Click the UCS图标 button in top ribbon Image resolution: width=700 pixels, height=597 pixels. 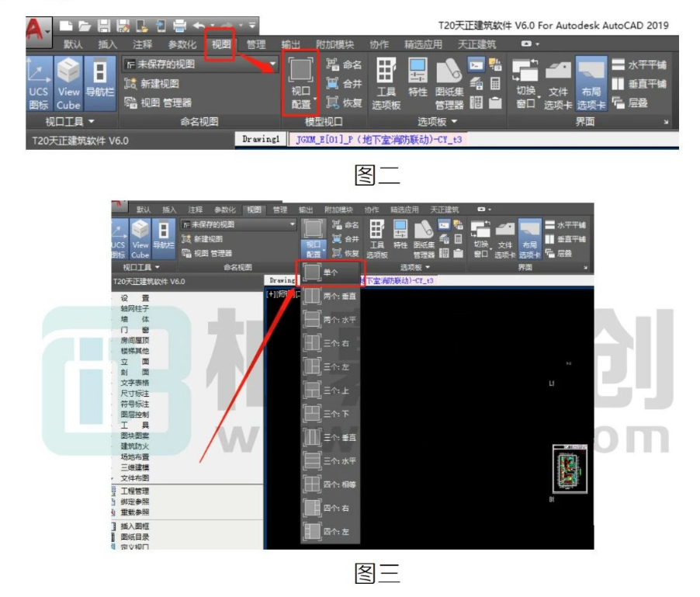tap(38, 84)
